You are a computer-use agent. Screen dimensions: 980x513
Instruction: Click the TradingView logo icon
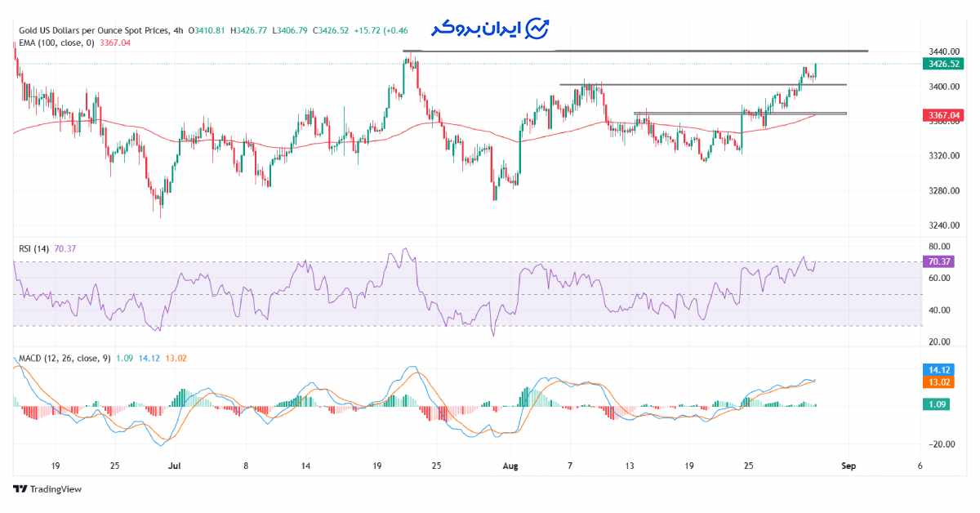[x=20, y=489]
